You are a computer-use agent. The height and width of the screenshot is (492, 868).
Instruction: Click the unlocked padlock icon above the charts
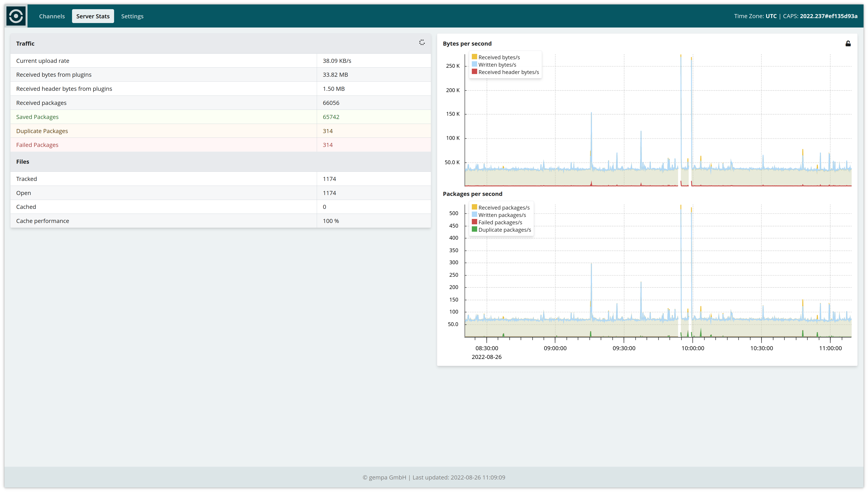pos(848,43)
